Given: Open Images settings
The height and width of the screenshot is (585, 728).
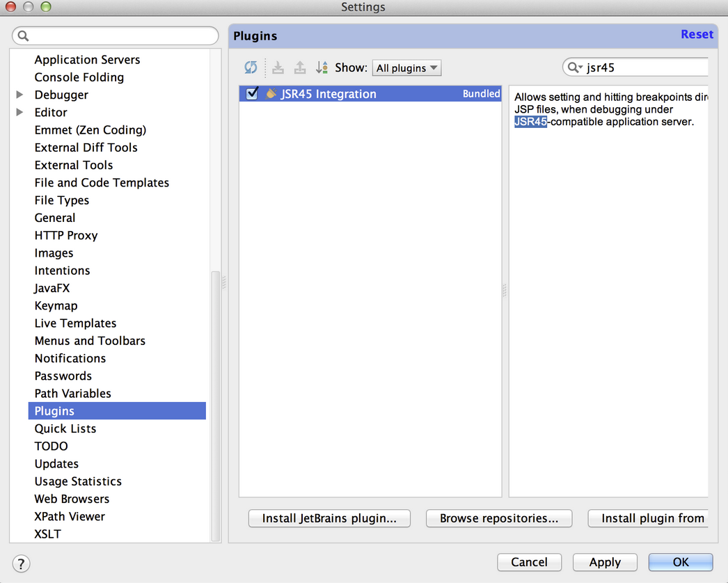Looking at the screenshot, I should tap(54, 253).
